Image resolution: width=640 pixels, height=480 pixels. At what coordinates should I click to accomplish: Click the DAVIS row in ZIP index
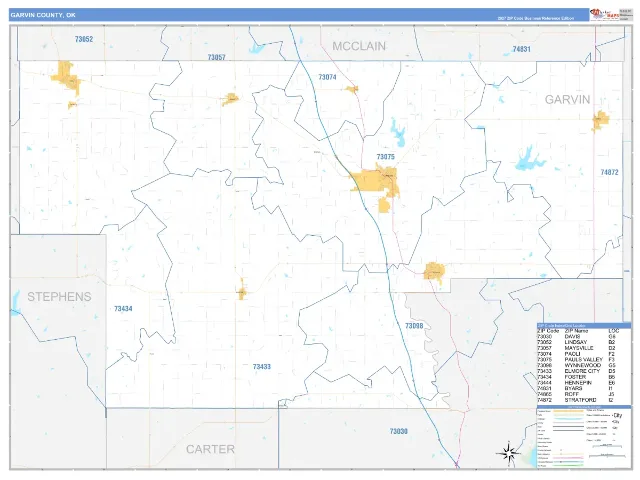[x=578, y=336]
